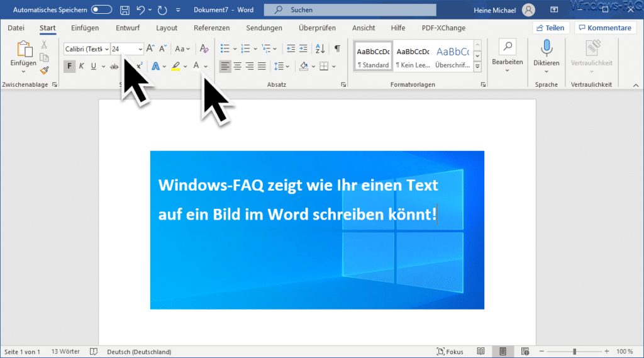Open text effects A icon
This screenshot has width=644, height=358.
[x=155, y=66]
